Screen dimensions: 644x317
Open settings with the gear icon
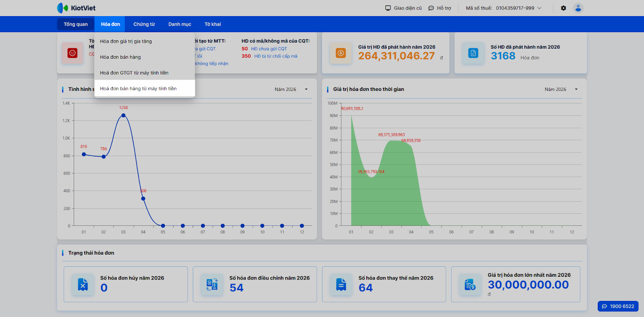point(563,8)
